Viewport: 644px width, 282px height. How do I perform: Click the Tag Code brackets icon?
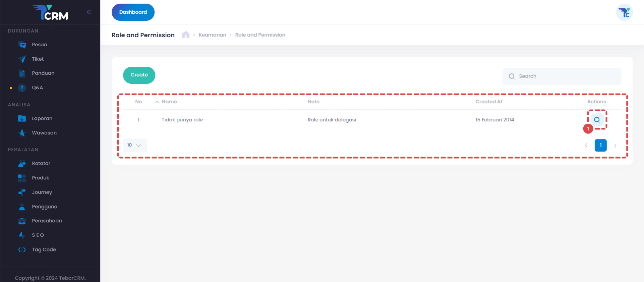(22, 250)
